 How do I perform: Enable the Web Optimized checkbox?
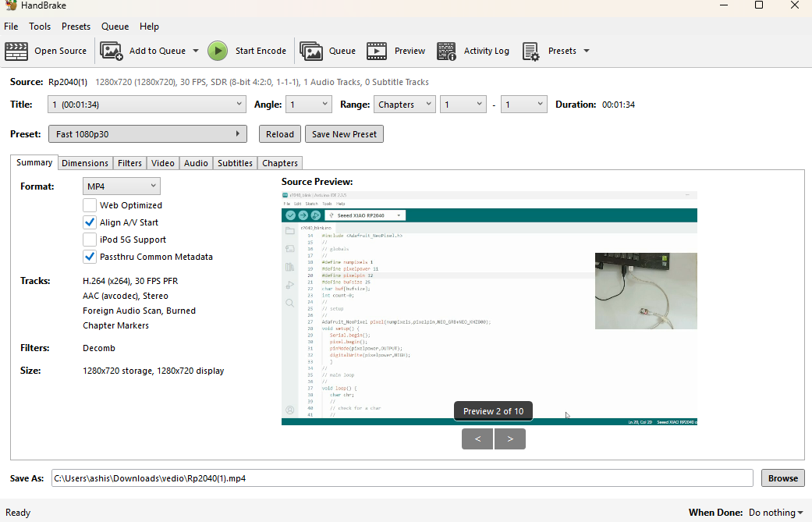(90, 205)
